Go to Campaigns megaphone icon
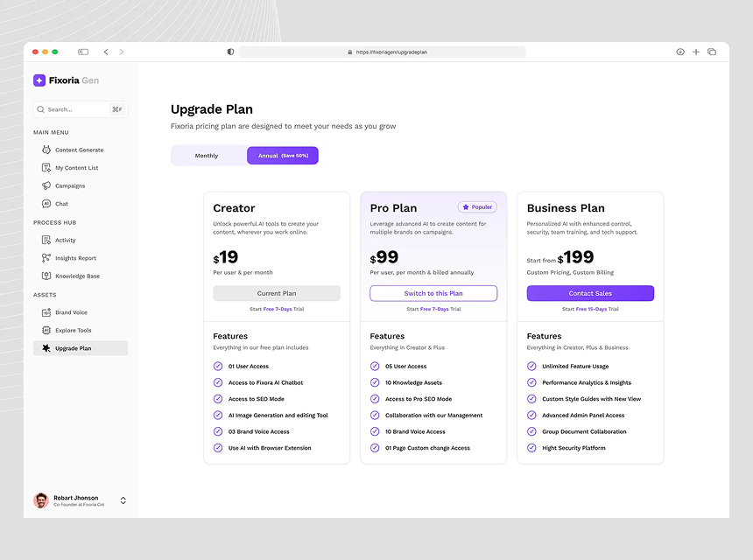Viewport: 753px width, 560px height. (46, 185)
